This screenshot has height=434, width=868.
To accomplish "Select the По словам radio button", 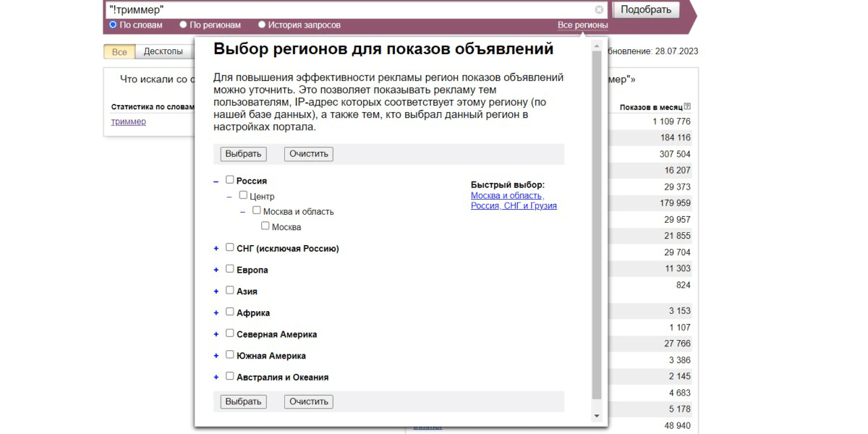I will pos(113,25).
